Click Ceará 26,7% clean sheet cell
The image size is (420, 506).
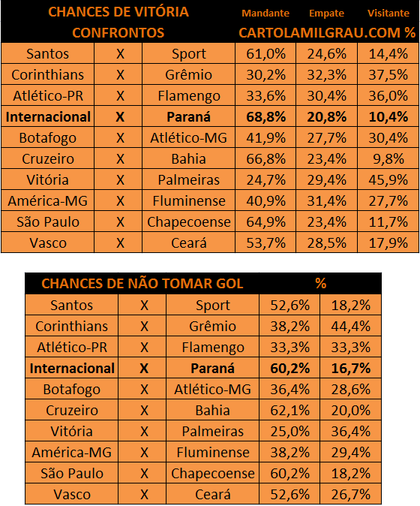point(351,494)
